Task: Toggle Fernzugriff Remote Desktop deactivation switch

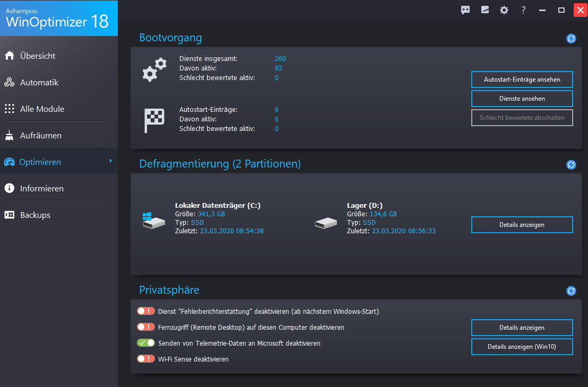Action: click(146, 327)
